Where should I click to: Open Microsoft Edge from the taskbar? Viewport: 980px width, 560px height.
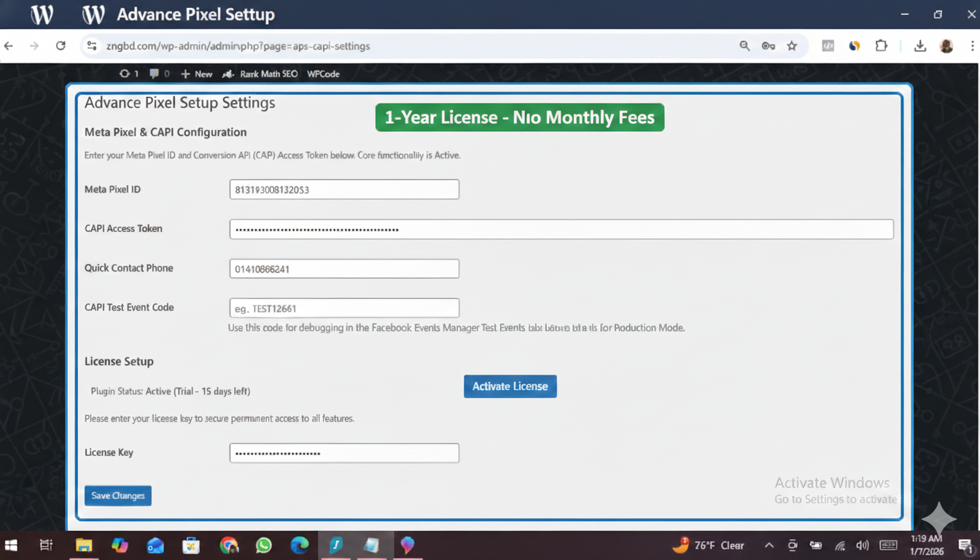click(300, 545)
